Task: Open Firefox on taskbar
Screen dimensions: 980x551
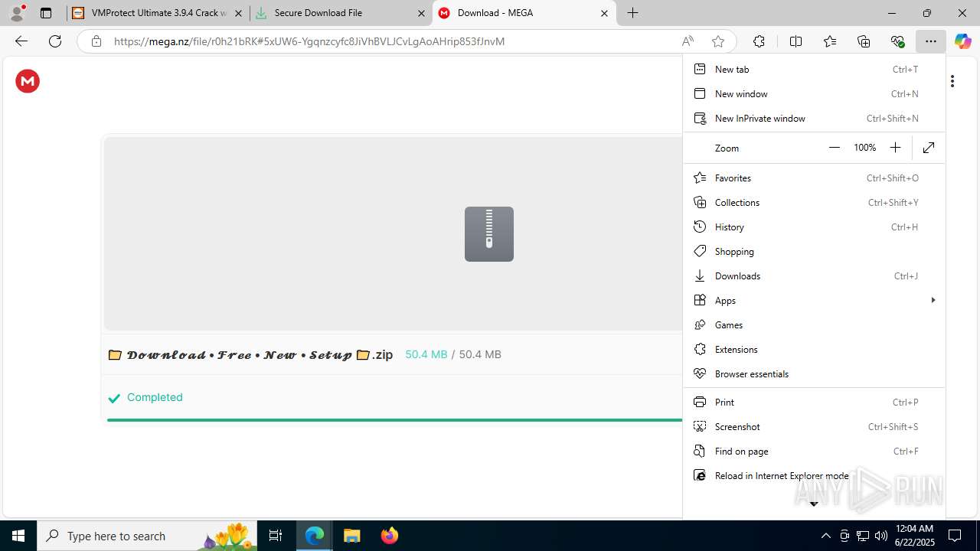Action: pyautogui.click(x=389, y=536)
